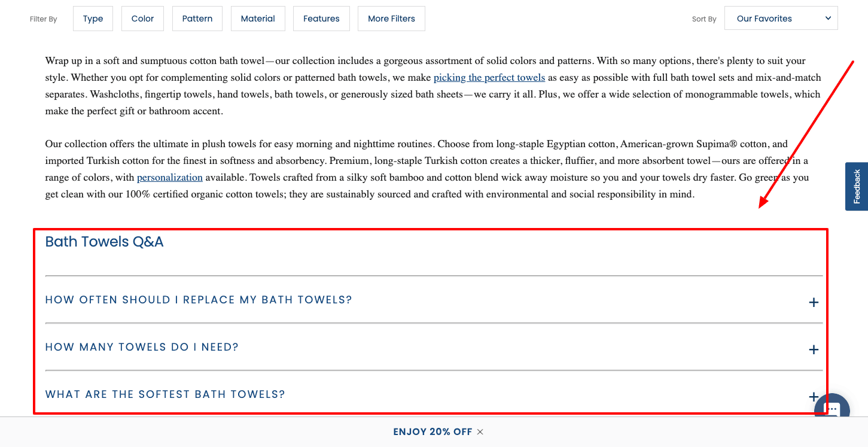Expand How Often Should I Replace question

pyautogui.click(x=434, y=300)
